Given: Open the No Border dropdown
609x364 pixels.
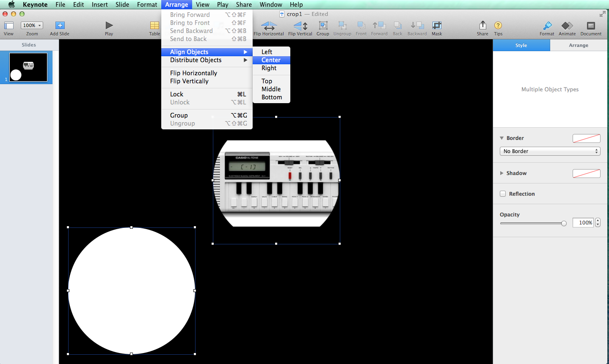Looking at the screenshot, I should [550, 151].
